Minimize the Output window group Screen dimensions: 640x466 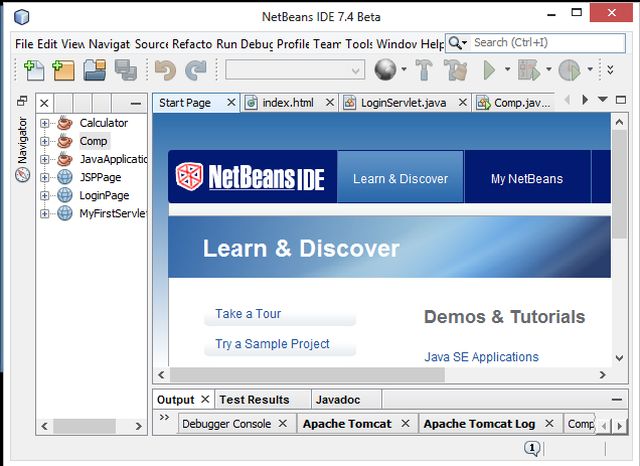tap(617, 399)
